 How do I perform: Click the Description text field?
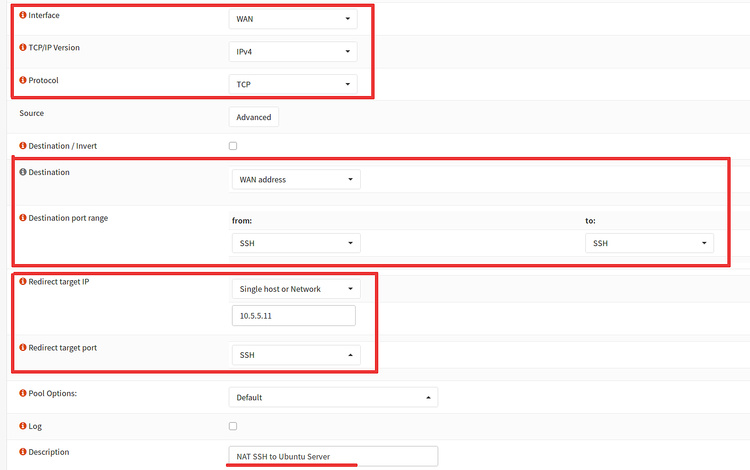(x=333, y=457)
